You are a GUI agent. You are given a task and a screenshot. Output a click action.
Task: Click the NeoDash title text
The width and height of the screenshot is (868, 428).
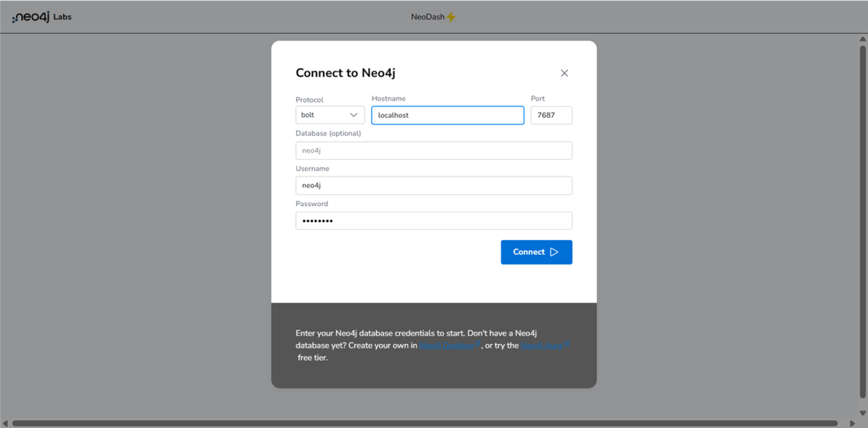(427, 17)
